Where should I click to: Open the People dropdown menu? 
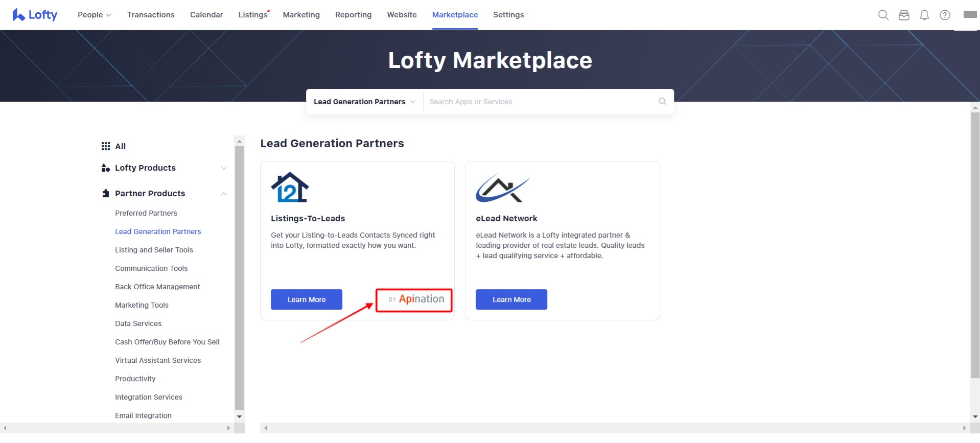pos(94,15)
